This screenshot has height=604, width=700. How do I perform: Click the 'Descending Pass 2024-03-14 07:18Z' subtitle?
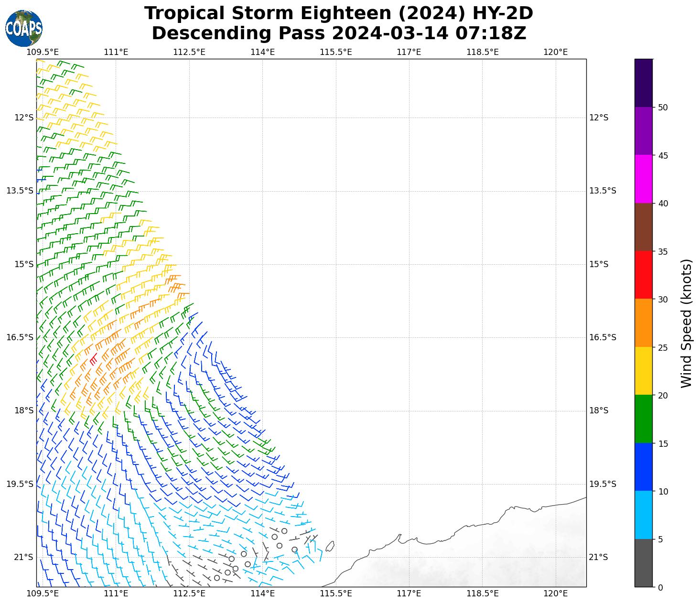(x=338, y=33)
